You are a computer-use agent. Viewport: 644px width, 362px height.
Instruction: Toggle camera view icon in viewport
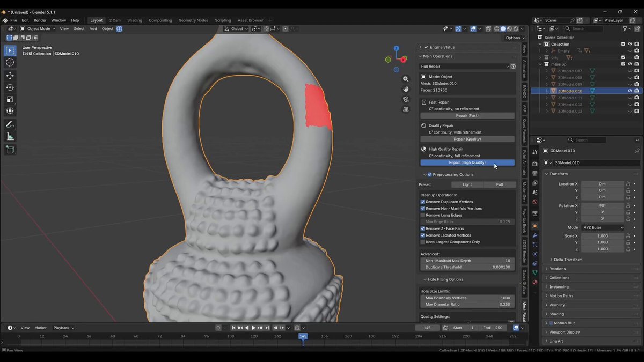(x=406, y=99)
